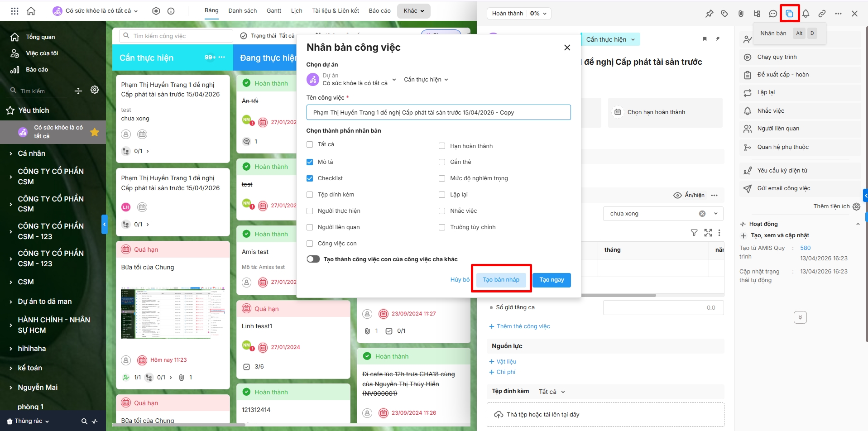Click Chạy quy trình utility
Image resolution: width=868 pixels, height=431 pixels.
point(800,57)
